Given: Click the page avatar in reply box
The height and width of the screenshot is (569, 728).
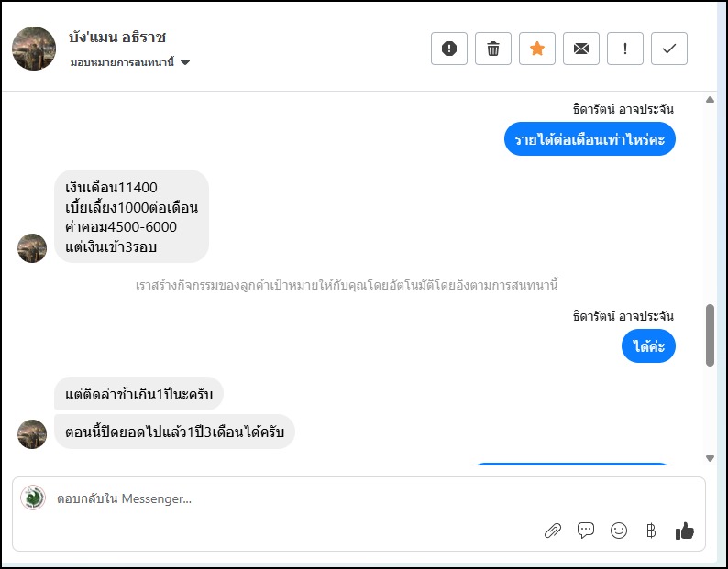Looking at the screenshot, I should 33,498.
